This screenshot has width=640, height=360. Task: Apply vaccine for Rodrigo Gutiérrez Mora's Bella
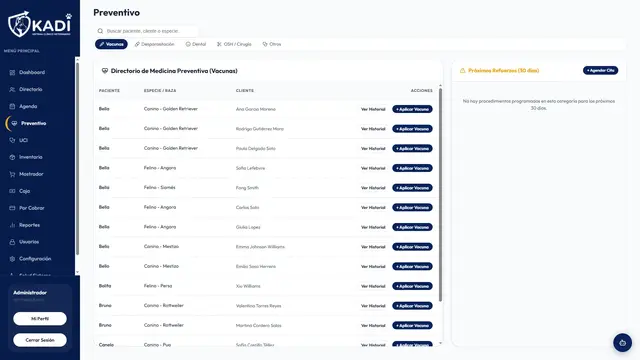[412, 129]
